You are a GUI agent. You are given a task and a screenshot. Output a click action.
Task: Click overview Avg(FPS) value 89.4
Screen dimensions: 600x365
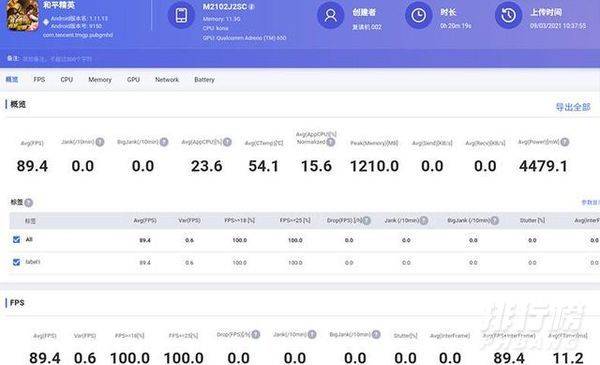pos(32,166)
